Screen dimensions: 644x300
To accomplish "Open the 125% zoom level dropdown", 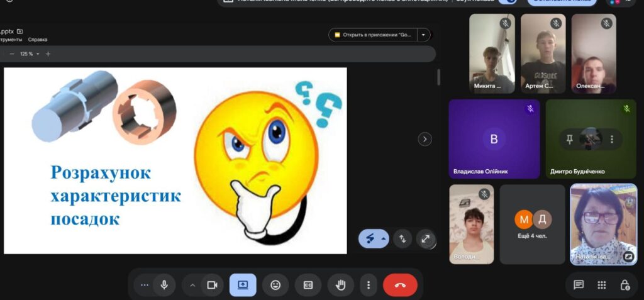I will (x=30, y=54).
